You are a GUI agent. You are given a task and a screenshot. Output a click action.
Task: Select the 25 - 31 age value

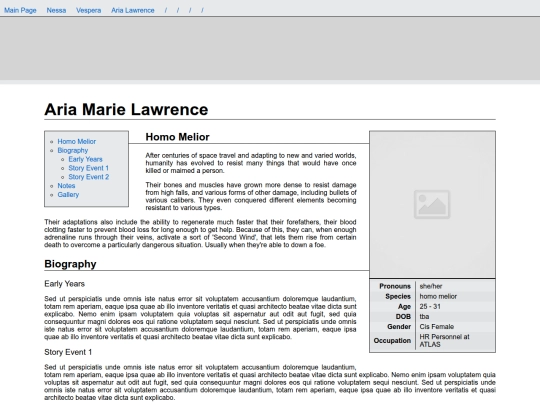[430, 307]
